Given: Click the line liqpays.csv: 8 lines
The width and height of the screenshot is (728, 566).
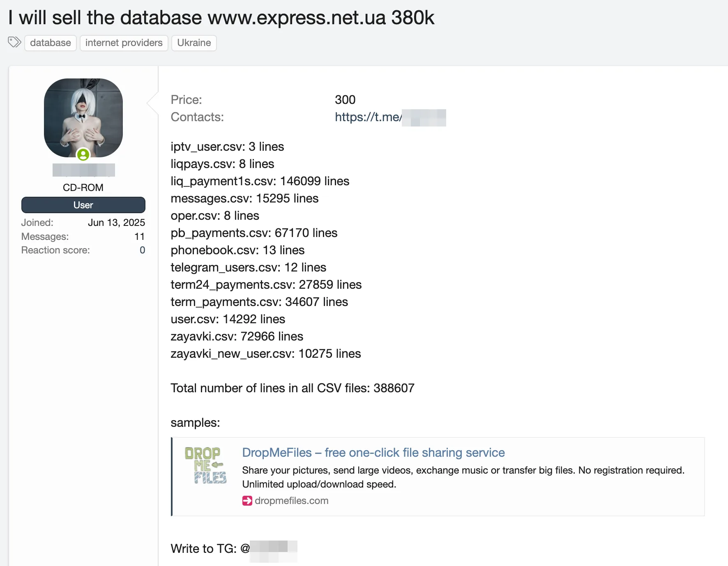Looking at the screenshot, I should (222, 164).
